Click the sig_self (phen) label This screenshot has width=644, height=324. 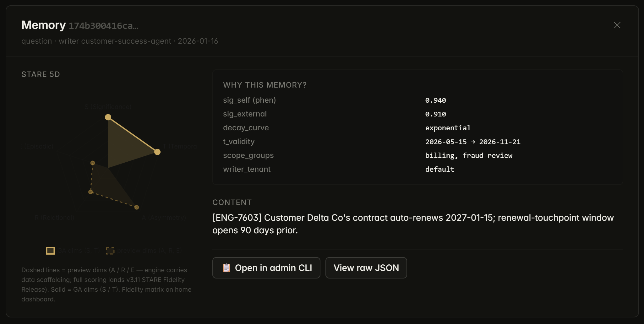(x=249, y=100)
